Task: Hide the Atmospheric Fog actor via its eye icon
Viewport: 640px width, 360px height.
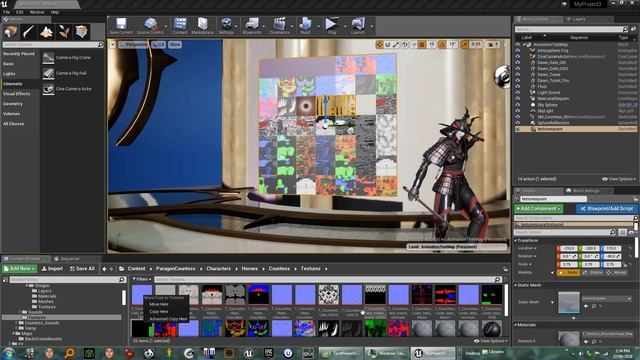Action: coord(518,51)
